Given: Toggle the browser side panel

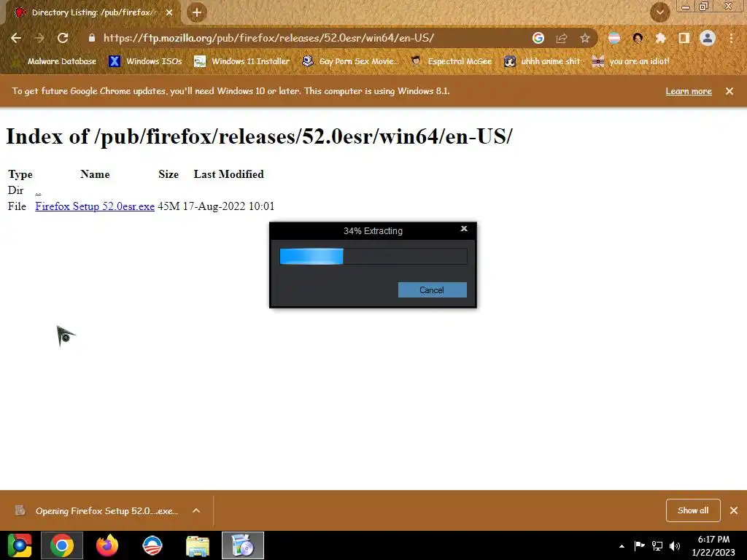Looking at the screenshot, I should point(684,38).
